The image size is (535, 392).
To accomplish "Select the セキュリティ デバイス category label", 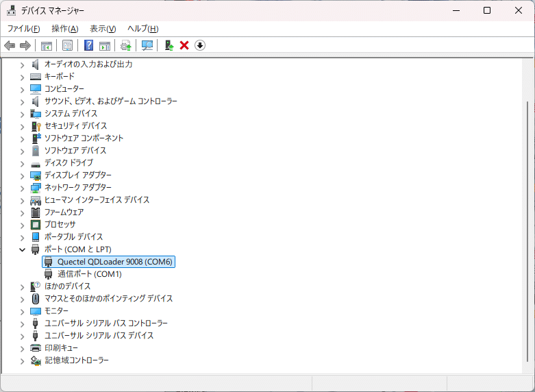I will click(76, 126).
